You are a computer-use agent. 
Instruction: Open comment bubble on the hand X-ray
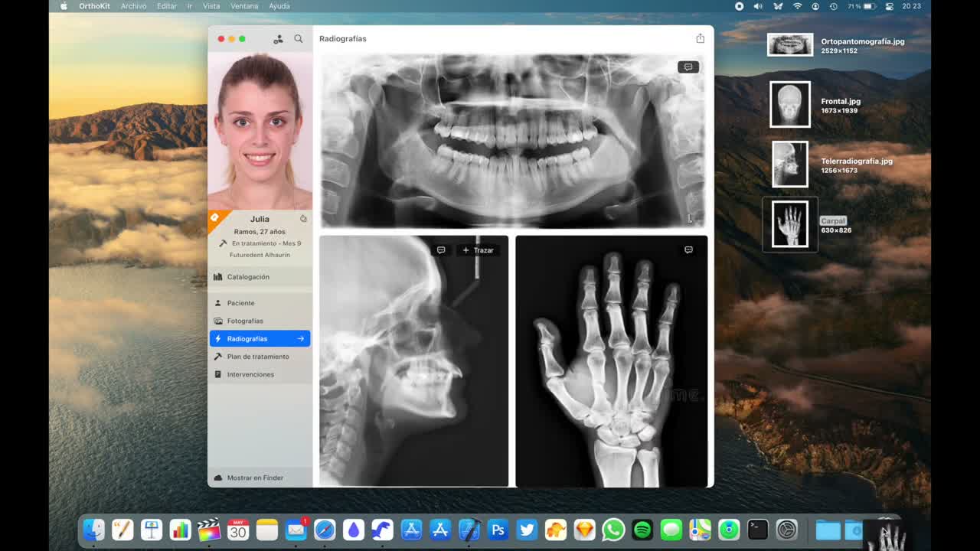point(688,249)
